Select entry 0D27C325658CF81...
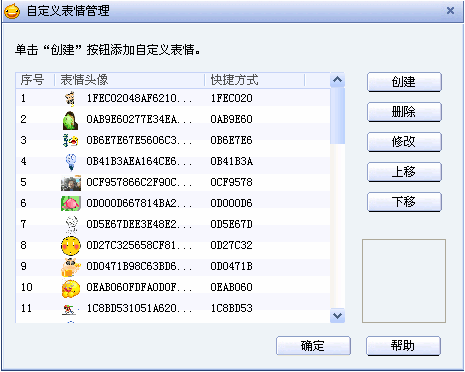465x372 pixels. pyautogui.click(x=139, y=245)
